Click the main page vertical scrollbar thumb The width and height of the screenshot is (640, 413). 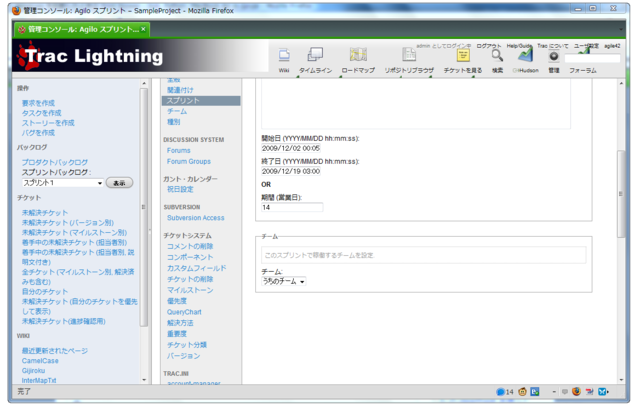pos(620,194)
